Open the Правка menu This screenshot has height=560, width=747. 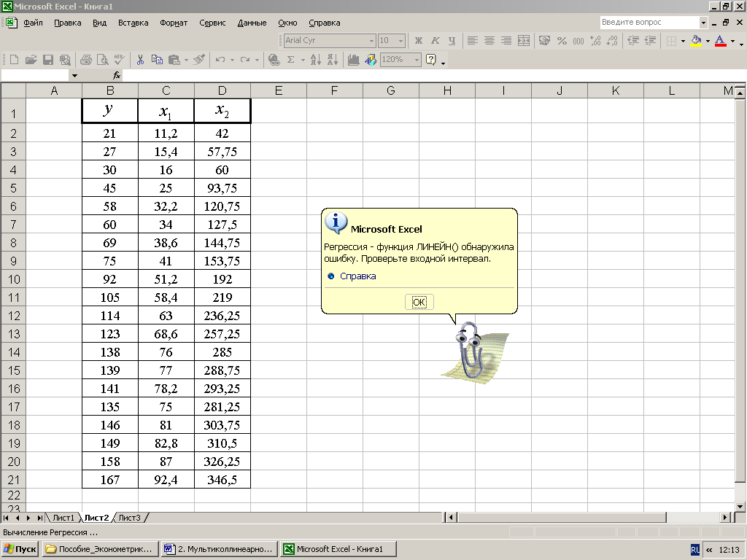pyautogui.click(x=68, y=23)
